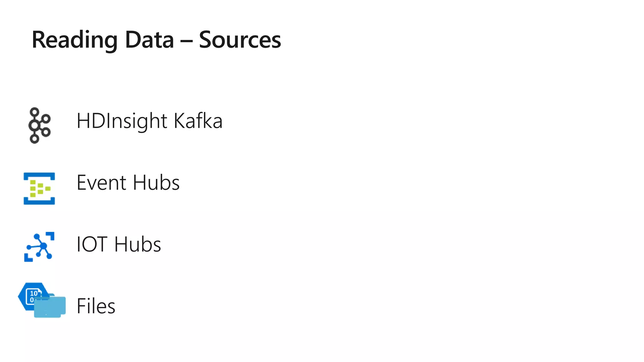Select the HDInsight Kafka label

150,121
